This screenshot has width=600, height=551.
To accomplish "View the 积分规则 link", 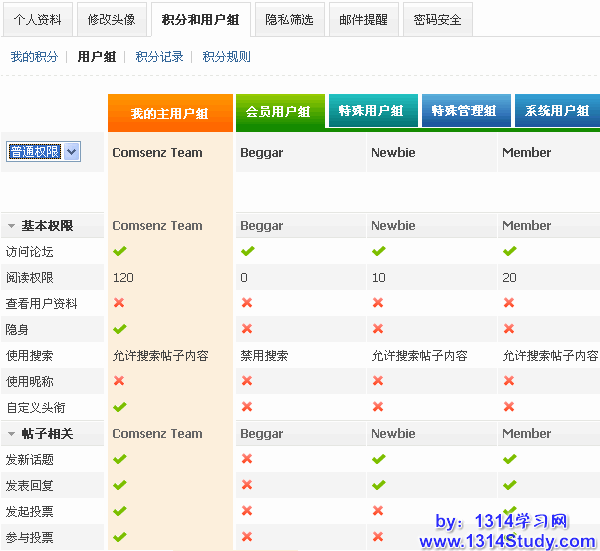I will coord(226,57).
